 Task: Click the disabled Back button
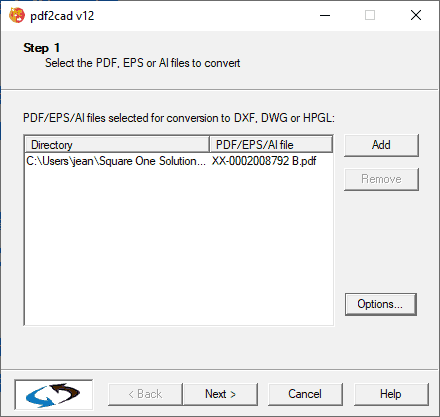[x=145, y=394]
